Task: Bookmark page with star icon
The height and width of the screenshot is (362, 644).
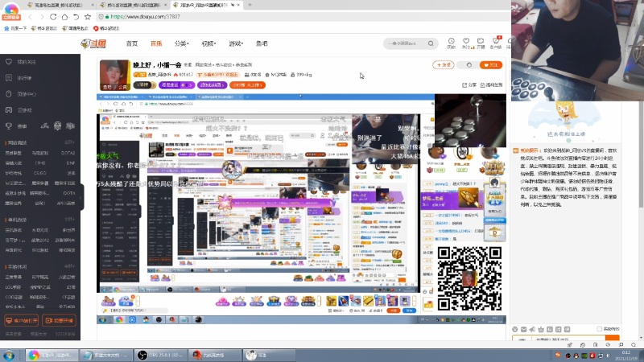Action: [88, 17]
